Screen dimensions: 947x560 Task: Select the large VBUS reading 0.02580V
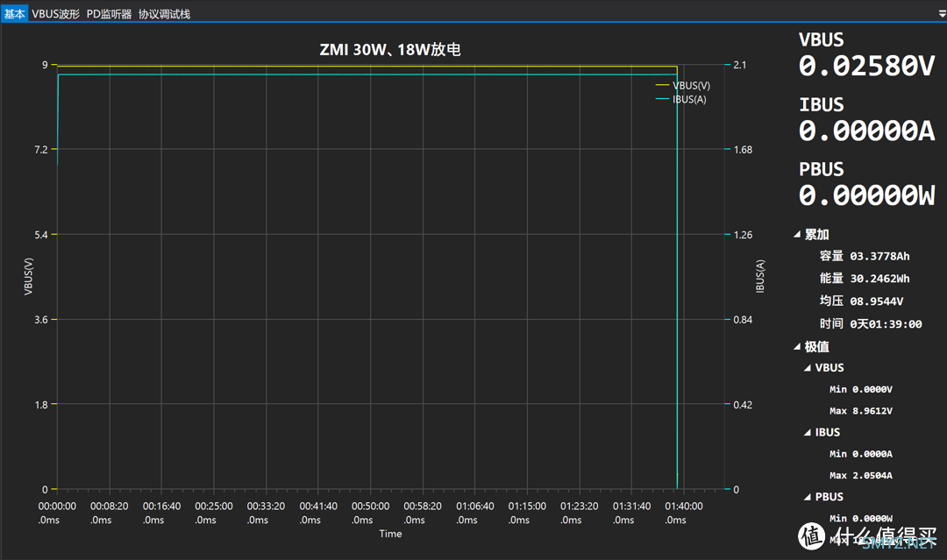pos(866,66)
